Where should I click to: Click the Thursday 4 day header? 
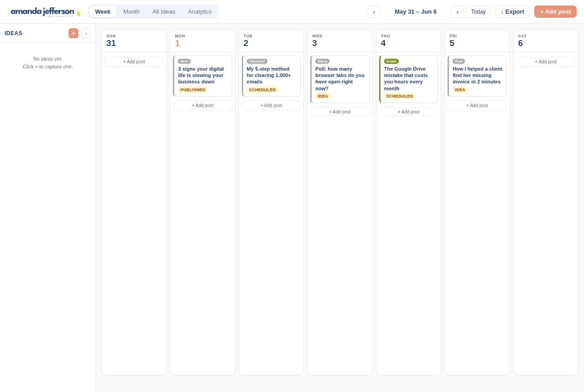(x=408, y=41)
